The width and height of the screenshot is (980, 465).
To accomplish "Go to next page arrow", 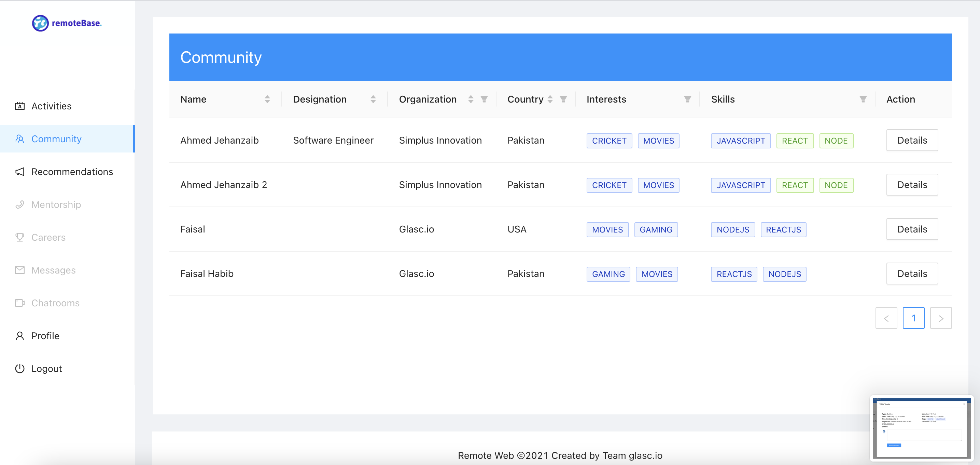I will (940, 318).
